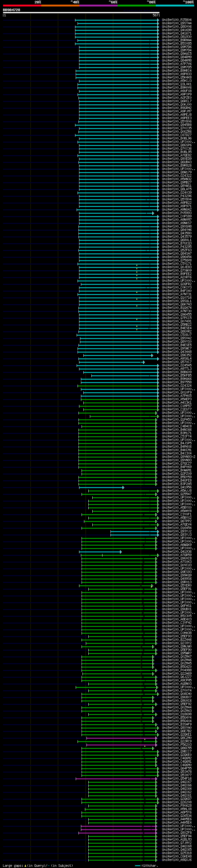Click the query end position 567
The image size is (197, 868).
pyautogui.click(x=155, y=15)
